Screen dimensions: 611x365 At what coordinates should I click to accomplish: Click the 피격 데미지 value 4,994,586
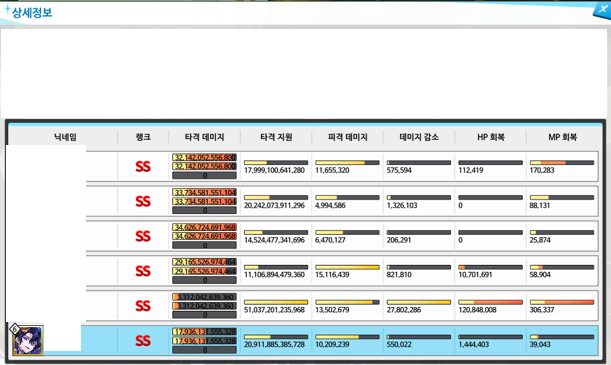click(330, 205)
